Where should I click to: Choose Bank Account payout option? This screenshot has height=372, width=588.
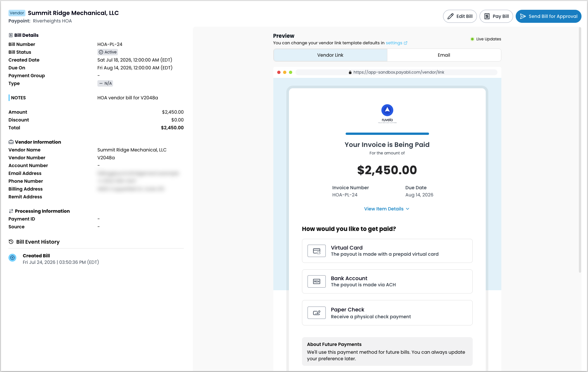(x=387, y=281)
